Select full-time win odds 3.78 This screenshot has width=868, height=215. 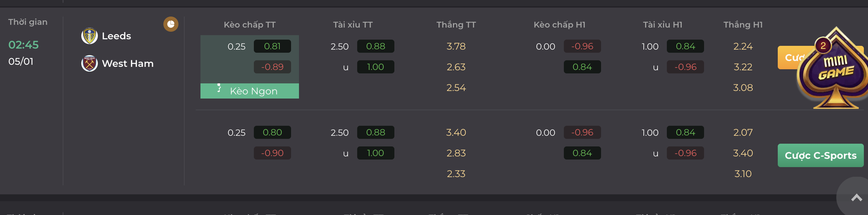tap(456, 46)
